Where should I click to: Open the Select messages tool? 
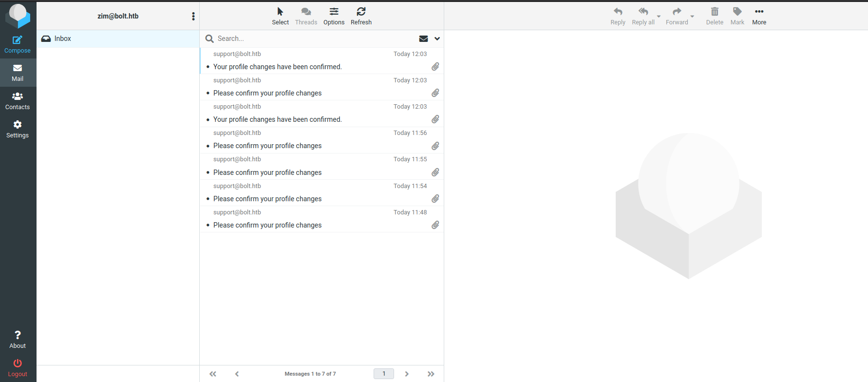[280, 12]
